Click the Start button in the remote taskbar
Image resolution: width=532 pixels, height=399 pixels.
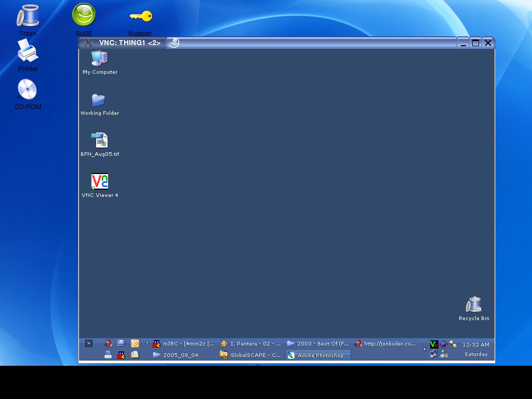click(x=89, y=343)
